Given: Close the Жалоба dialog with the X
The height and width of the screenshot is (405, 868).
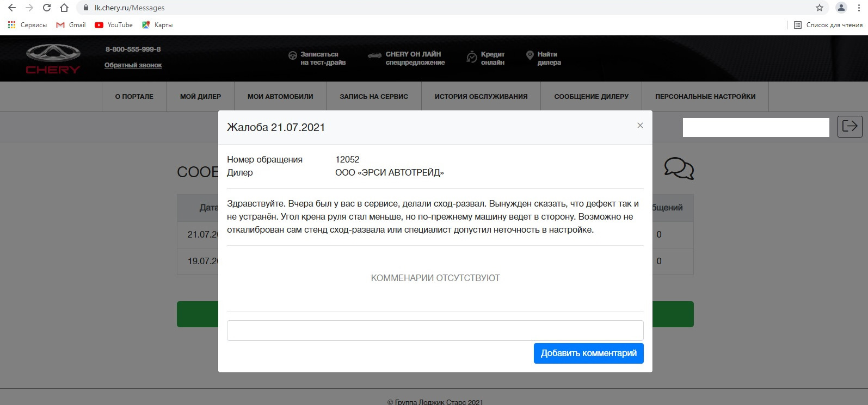Looking at the screenshot, I should 640,126.
